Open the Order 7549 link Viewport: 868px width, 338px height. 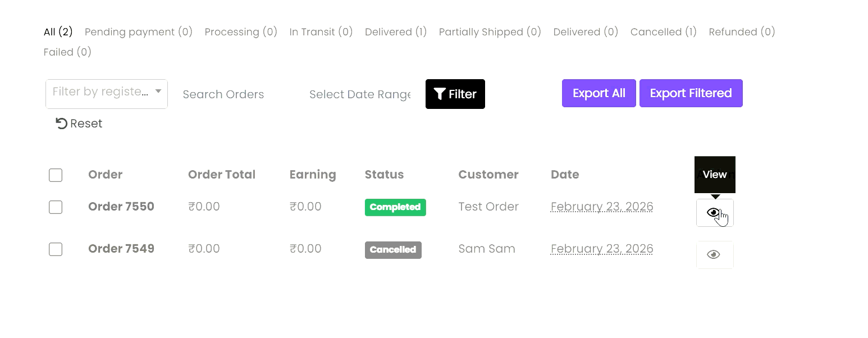click(121, 249)
